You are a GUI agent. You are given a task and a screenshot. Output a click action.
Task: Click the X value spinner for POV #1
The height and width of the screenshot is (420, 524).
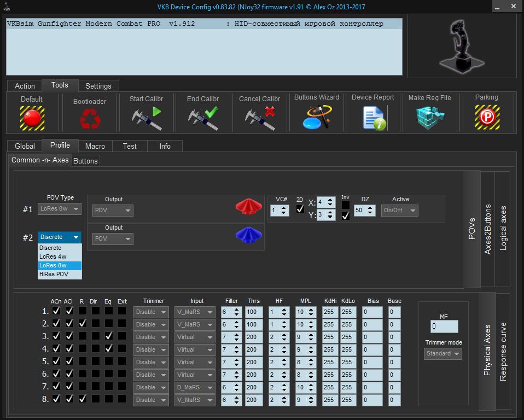click(326, 202)
